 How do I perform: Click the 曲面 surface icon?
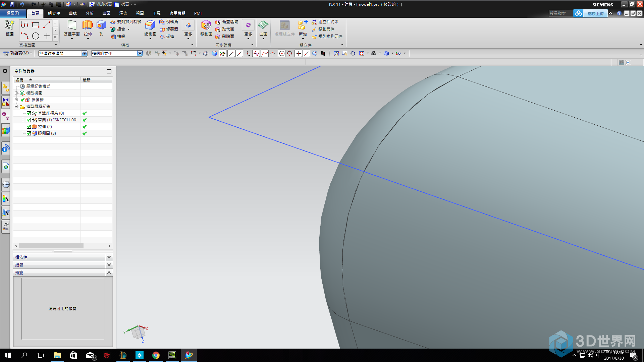point(263,25)
